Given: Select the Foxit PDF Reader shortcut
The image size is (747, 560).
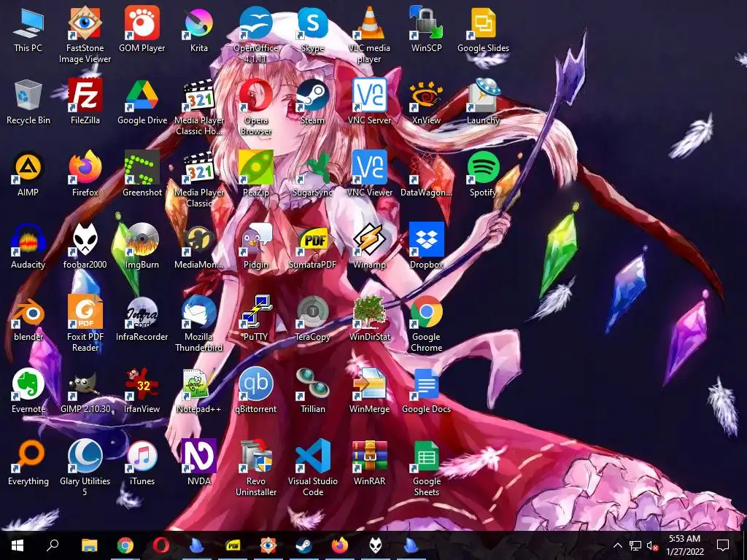Looking at the screenshot, I should click(x=85, y=324).
